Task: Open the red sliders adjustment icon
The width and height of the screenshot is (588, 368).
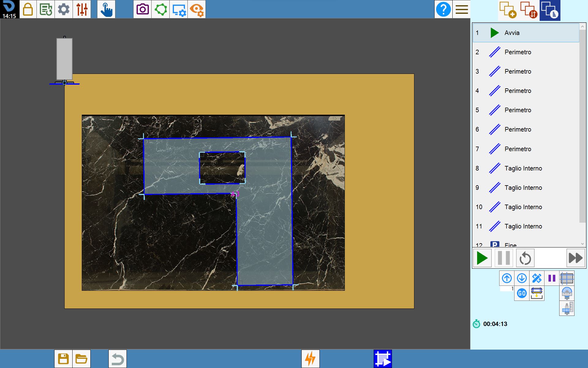Action: 82,9
